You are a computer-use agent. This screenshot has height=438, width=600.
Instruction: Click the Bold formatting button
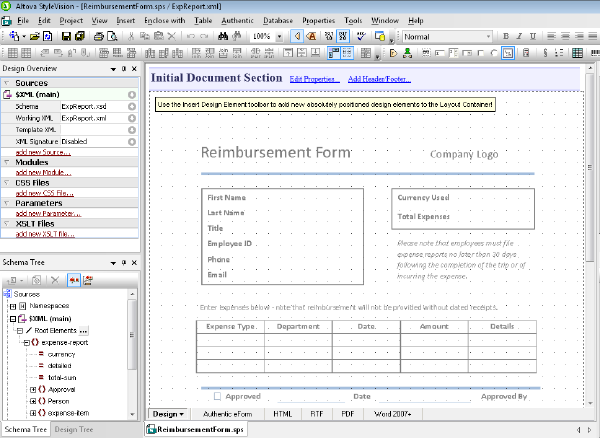(506, 36)
